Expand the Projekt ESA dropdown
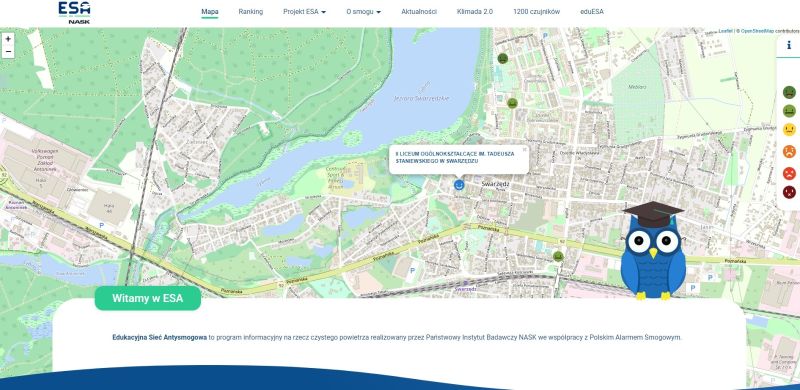This screenshot has width=800, height=390. [x=305, y=12]
